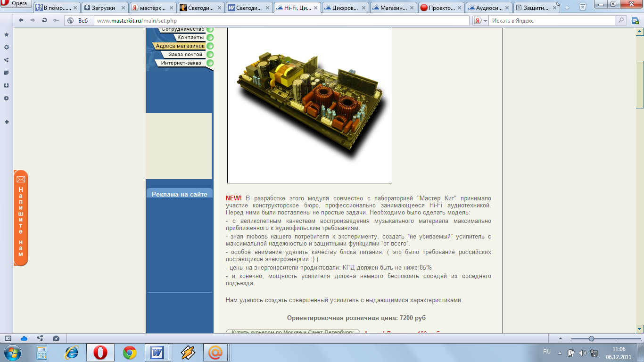Open Internet Explorer from the taskbar
The width and height of the screenshot is (644, 362).
pyautogui.click(x=72, y=353)
